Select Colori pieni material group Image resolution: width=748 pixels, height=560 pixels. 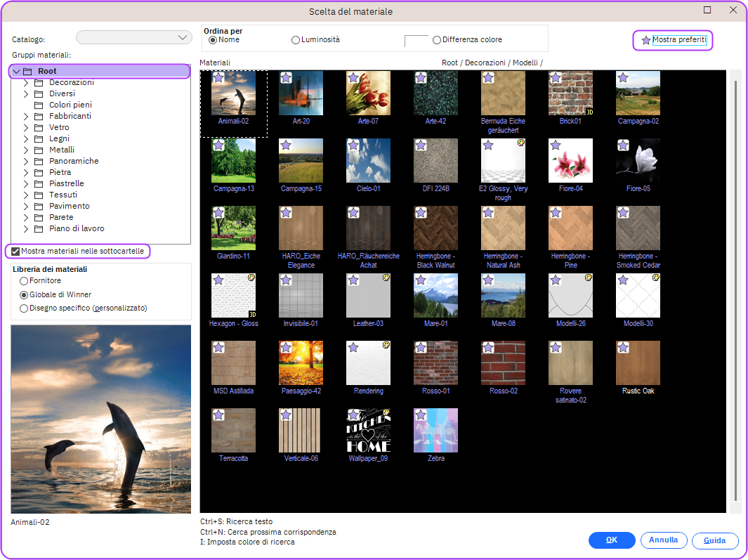click(72, 105)
